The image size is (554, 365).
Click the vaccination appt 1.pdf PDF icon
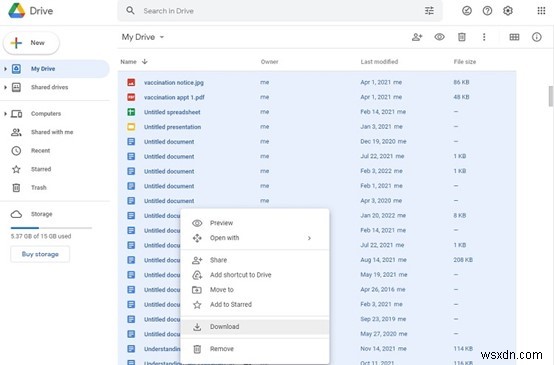131,97
